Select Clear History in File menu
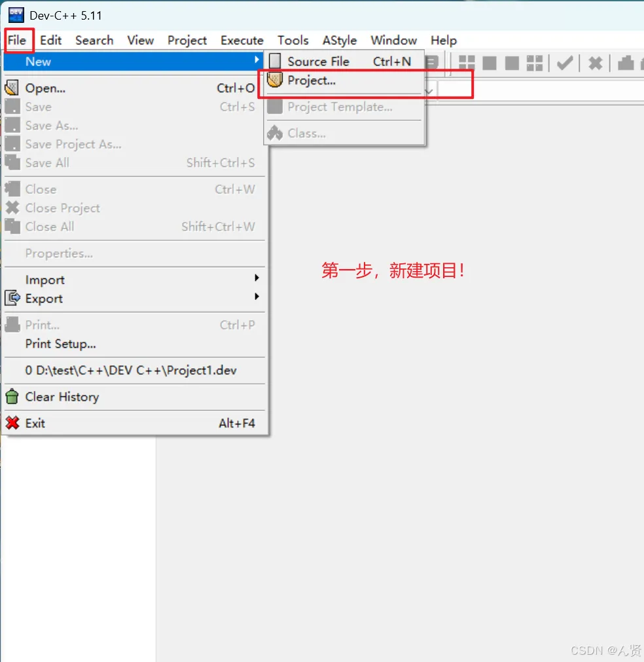The image size is (644, 662). [134, 397]
